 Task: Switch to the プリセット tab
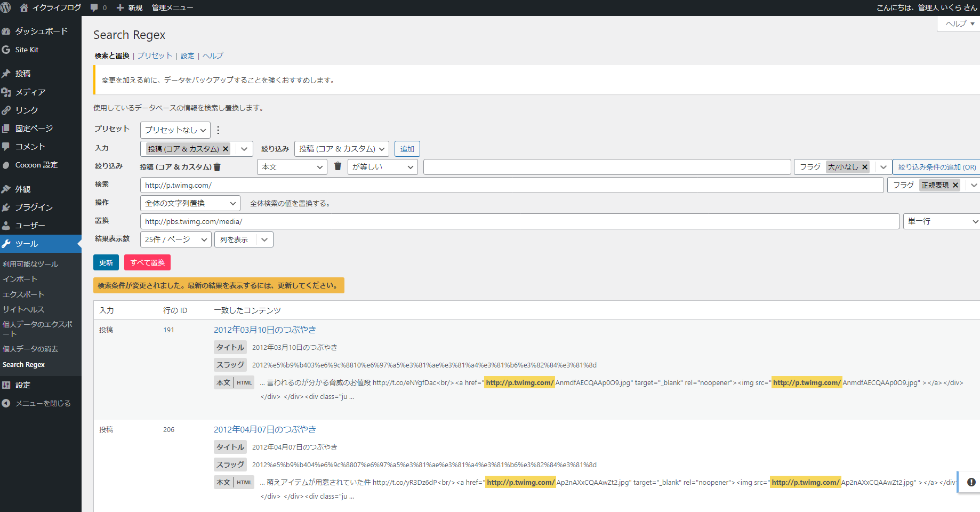coord(155,55)
